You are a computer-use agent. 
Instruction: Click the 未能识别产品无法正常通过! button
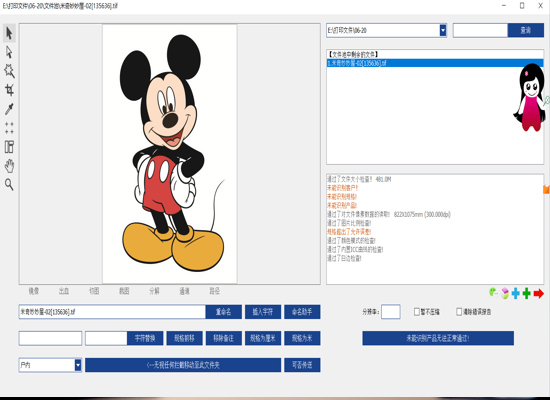[438, 338]
